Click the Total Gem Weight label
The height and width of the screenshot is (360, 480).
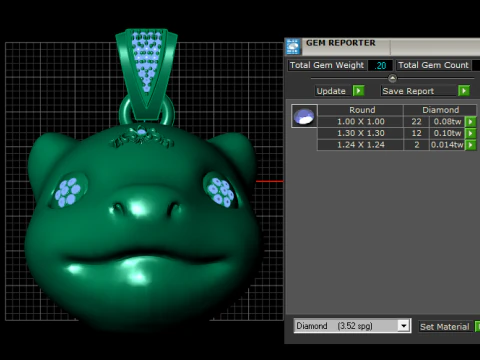(x=327, y=65)
